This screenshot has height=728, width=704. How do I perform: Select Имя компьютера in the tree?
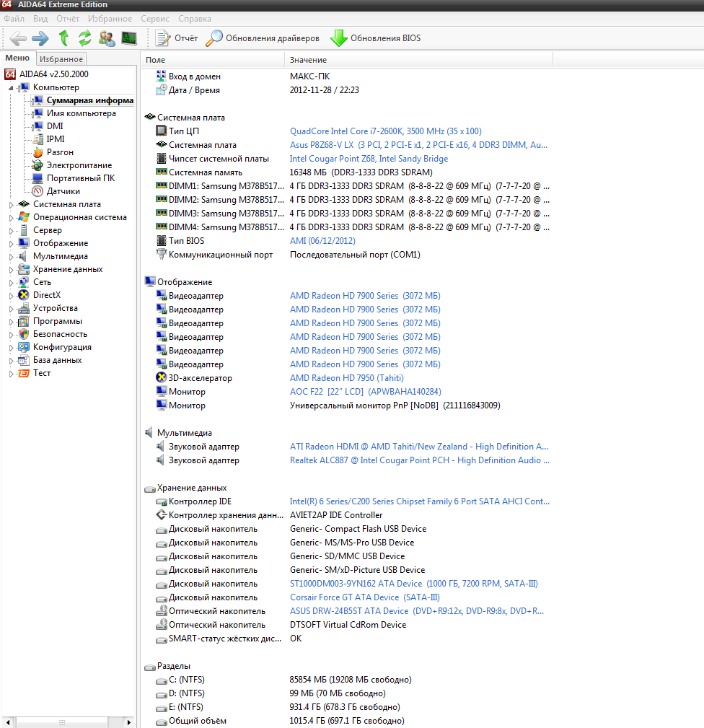coord(82,113)
